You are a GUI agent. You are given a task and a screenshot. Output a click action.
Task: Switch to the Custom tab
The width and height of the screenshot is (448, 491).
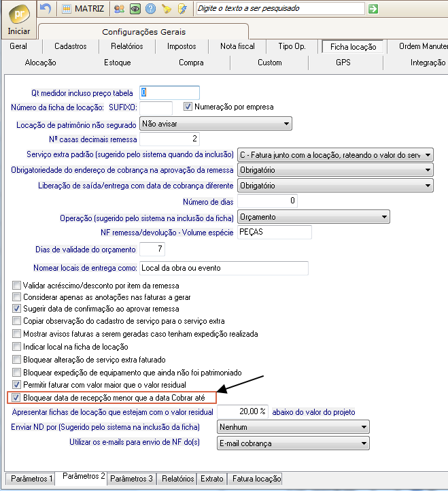[x=270, y=63]
